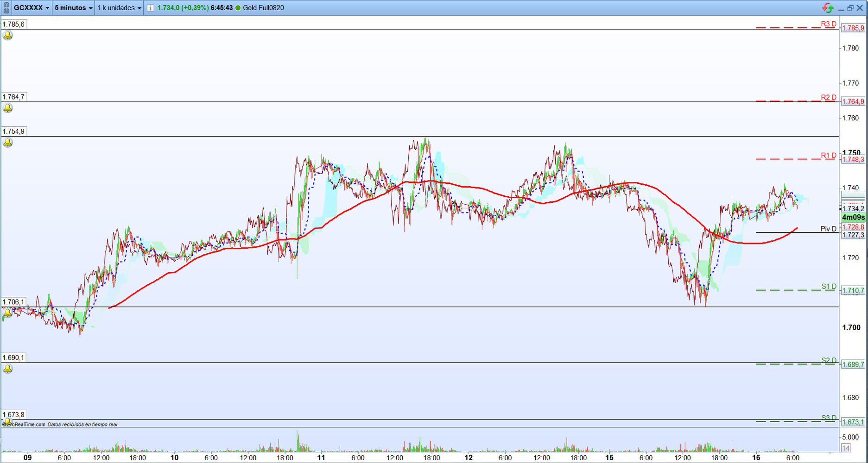Viewport: 868px width, 463px height.
Task: Click the alert bell under 1.785,6
Action: 7,35
